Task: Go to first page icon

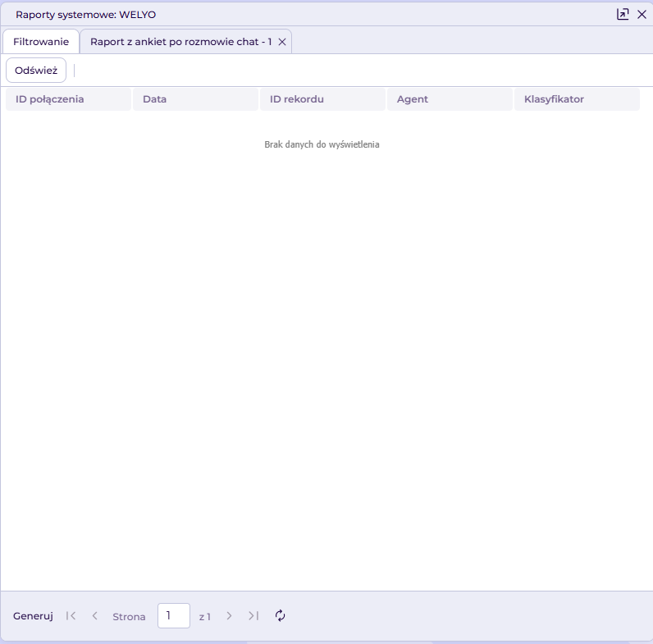Action: 71,615
